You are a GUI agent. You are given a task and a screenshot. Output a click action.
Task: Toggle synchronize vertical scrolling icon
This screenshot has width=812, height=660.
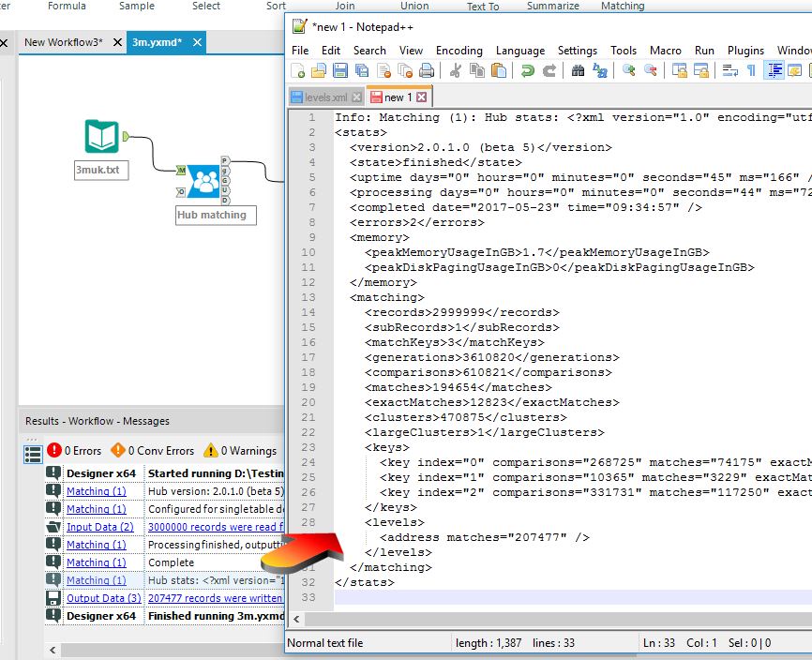[680, 70]
